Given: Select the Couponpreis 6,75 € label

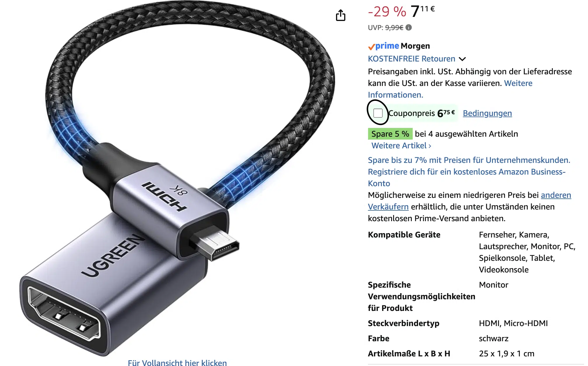Looking at the screenshot, I should point(421,113).
